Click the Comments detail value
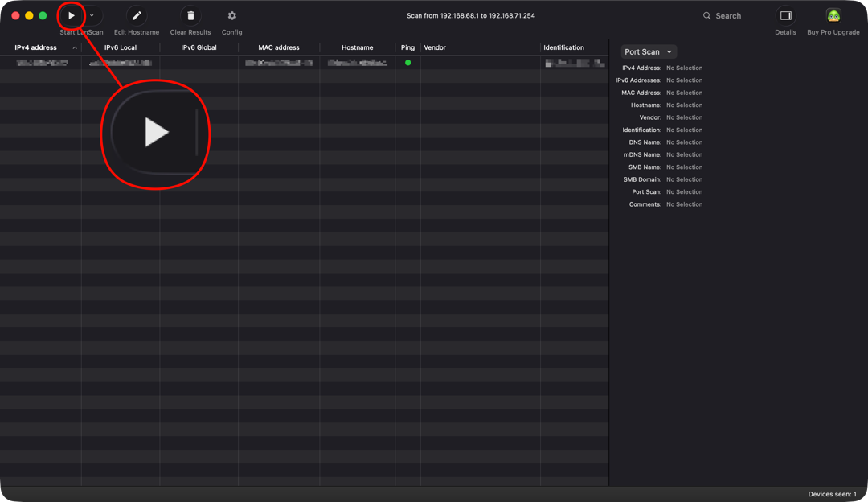 tap(684, 204)
